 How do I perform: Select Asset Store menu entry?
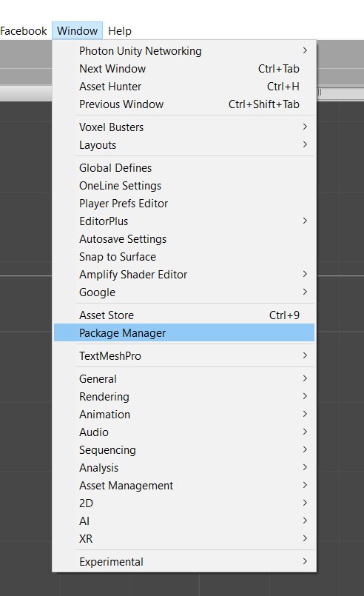(184, 315)
